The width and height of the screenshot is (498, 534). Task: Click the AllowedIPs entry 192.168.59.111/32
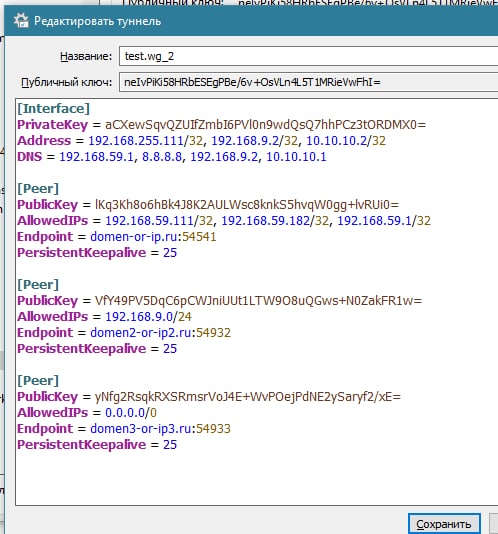pyautogui.click(x=159, y=221)
